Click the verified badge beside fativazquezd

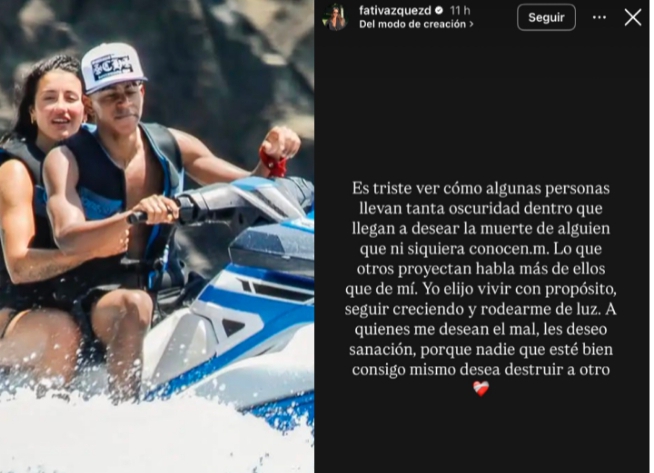click(x=439, y=10)
